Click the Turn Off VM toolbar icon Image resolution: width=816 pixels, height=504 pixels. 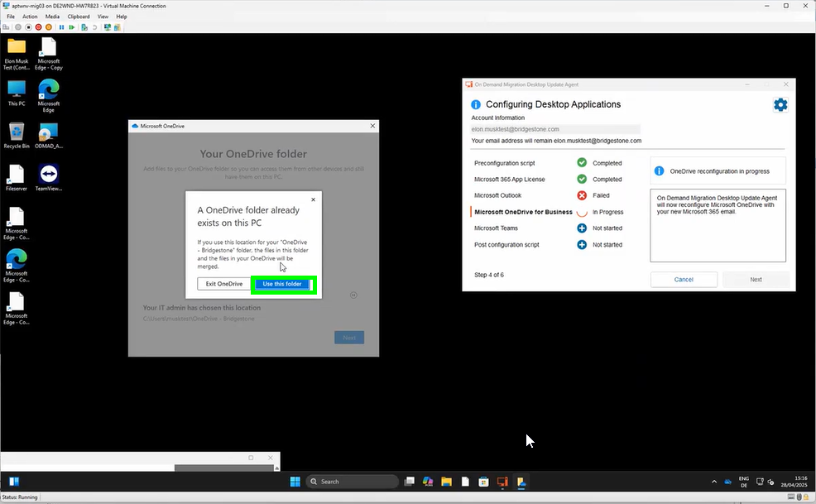point(28,27)
